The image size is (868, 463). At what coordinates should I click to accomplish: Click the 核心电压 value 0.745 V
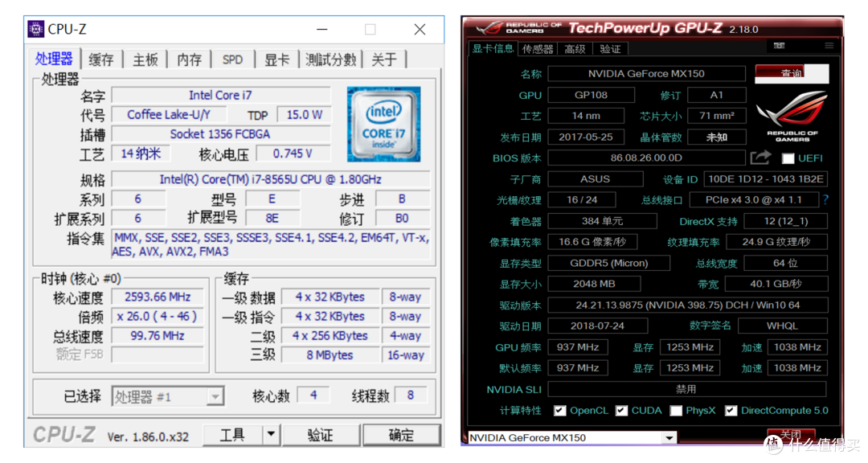(293, 154)
